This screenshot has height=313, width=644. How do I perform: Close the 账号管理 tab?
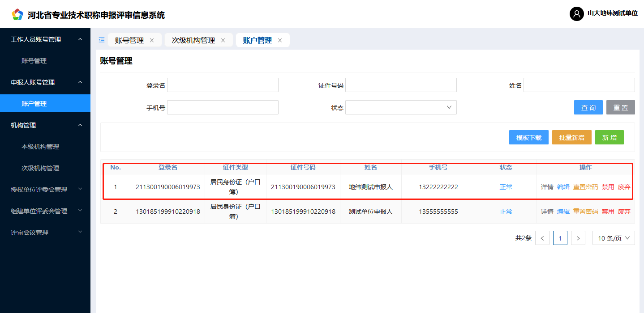coord(152,40)
